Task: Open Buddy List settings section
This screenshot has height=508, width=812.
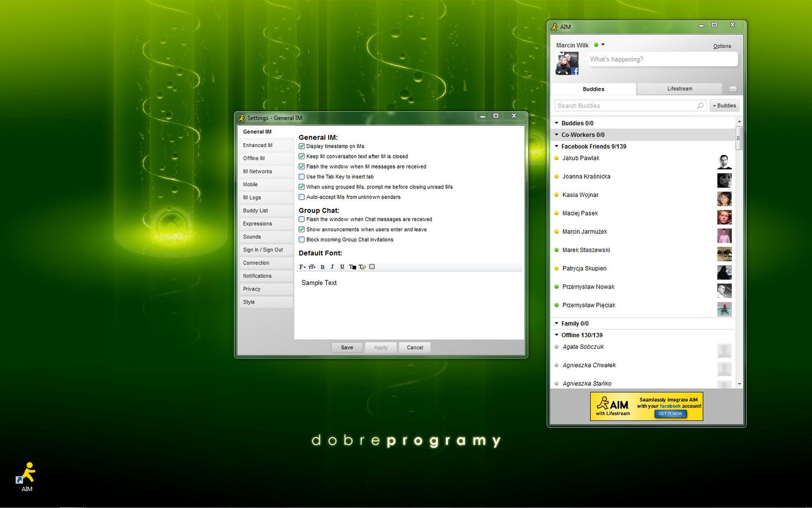Action: coord(266,210)
